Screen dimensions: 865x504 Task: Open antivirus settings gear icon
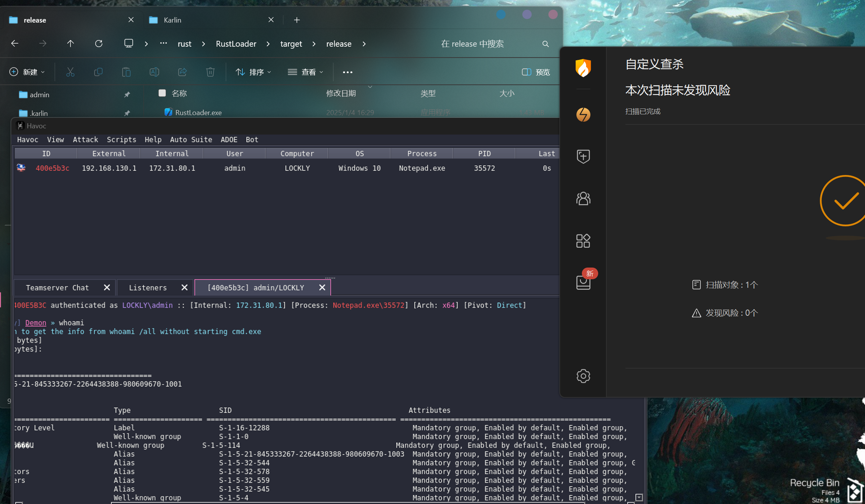(583, 376)
